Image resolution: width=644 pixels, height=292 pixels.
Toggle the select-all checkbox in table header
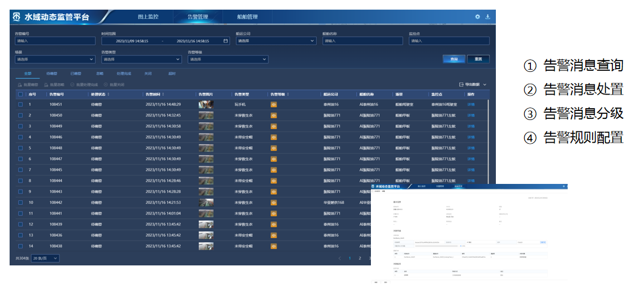click(x=20, y=95)
